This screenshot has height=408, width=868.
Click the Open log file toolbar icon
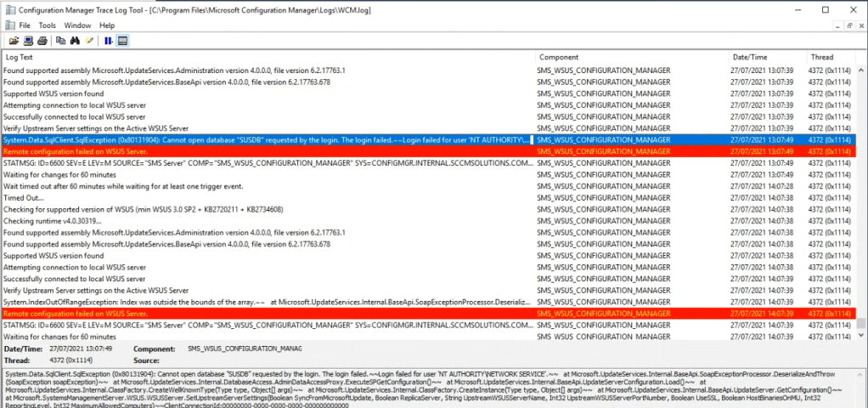point(14,40)
